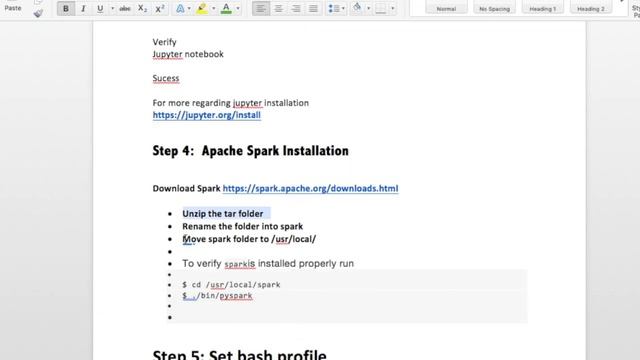Click the Paste button
Image resolution: width=640 pixels, height=360 pixels.
click(x=13, y=7)
